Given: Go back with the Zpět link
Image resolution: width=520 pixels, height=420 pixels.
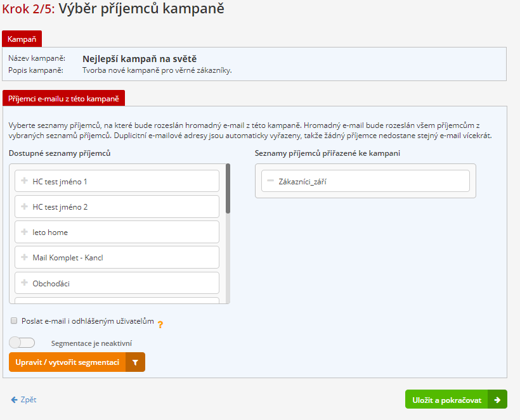Looking at the screenshot, I should point(24,400).
